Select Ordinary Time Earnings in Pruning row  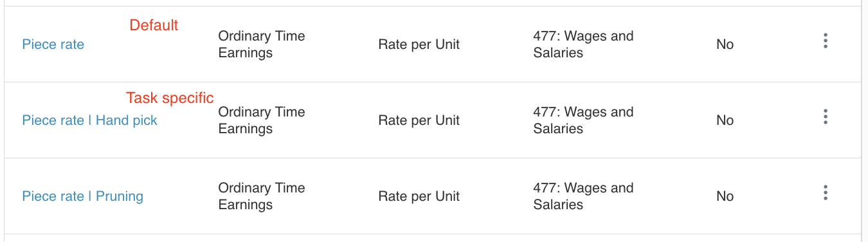point(262,196)
